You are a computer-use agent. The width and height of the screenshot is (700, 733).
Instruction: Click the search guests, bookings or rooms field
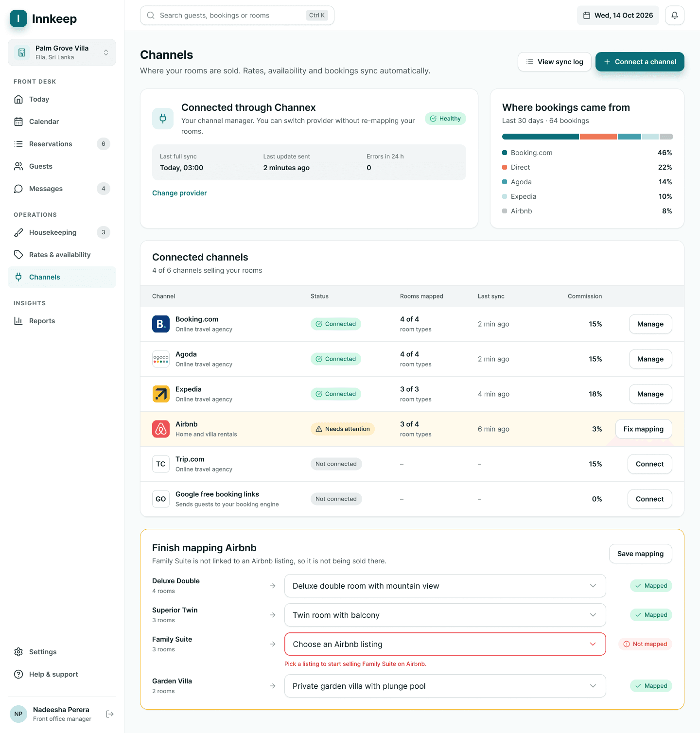237,16
